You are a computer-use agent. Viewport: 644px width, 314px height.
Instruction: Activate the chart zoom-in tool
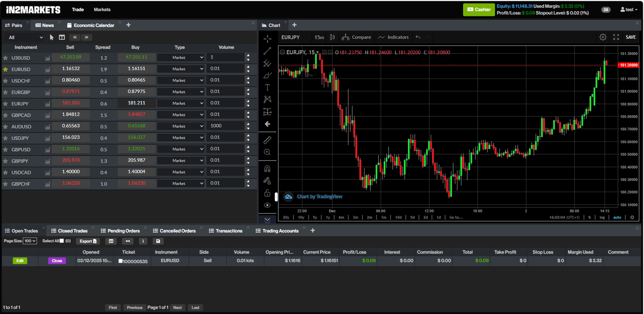268,152
